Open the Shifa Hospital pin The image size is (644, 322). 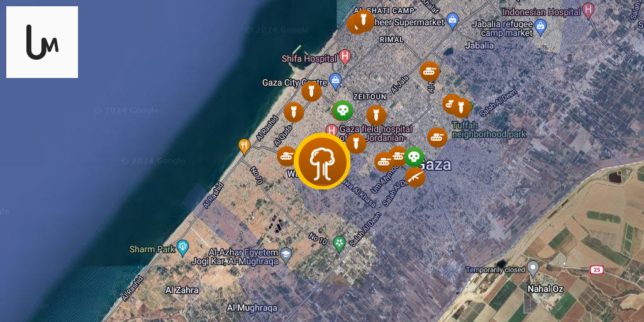pos(345,57)
